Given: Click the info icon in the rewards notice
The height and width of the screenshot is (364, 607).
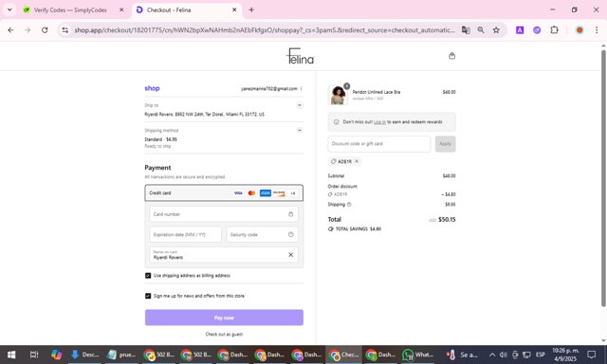Looking at the screenshot, I should click(336, 122).
